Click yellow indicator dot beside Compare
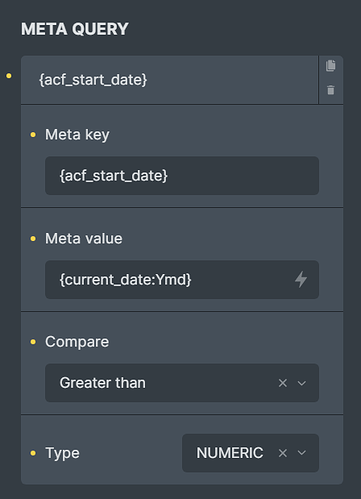The image size is (361, 499). tap(33, 342)
